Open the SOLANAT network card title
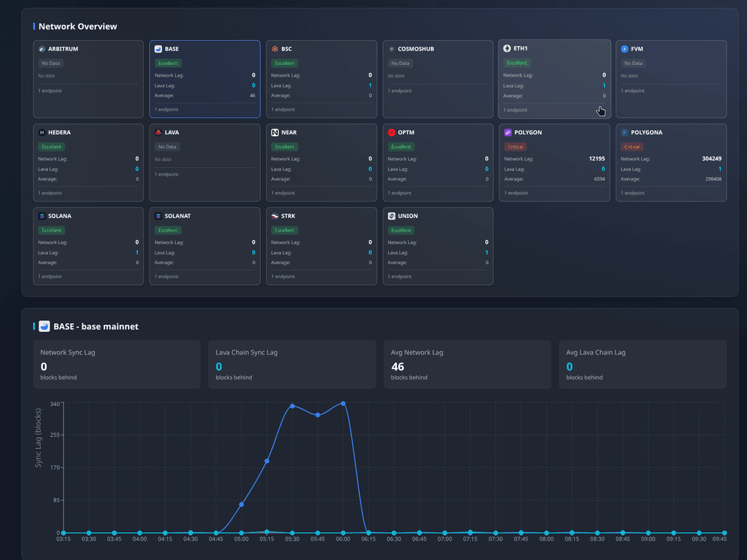The image size is (747, 560). (x=178, y=216)
